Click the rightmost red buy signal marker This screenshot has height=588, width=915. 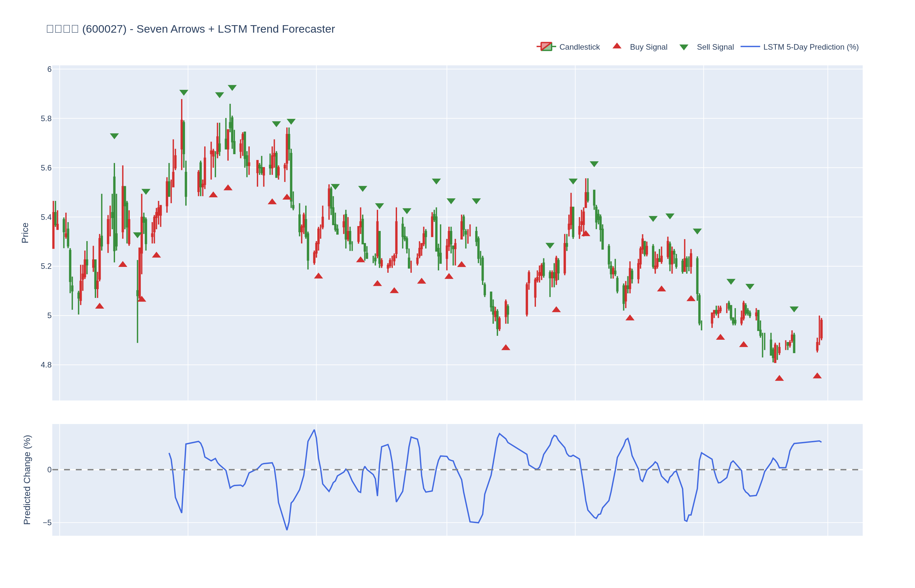point(817,376)
